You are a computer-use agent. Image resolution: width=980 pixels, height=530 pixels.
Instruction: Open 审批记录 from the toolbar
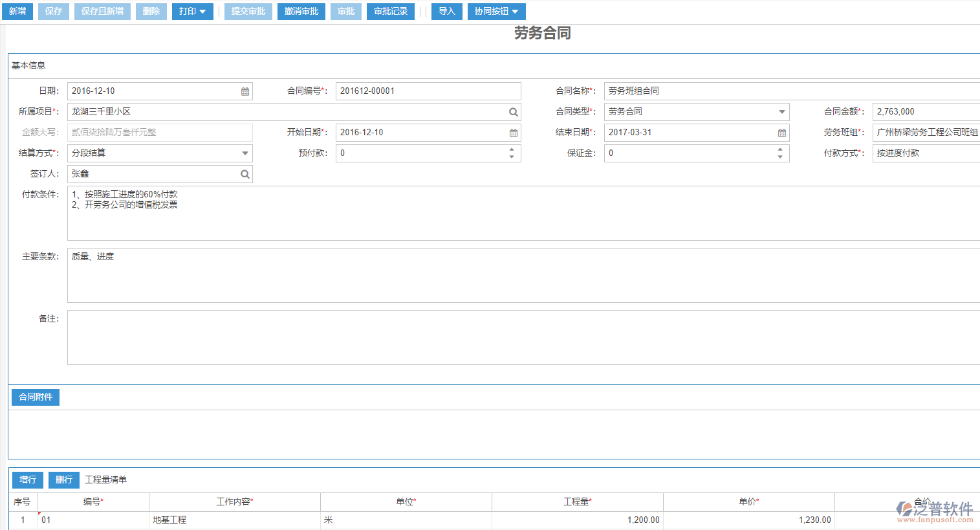coord(391,12)
